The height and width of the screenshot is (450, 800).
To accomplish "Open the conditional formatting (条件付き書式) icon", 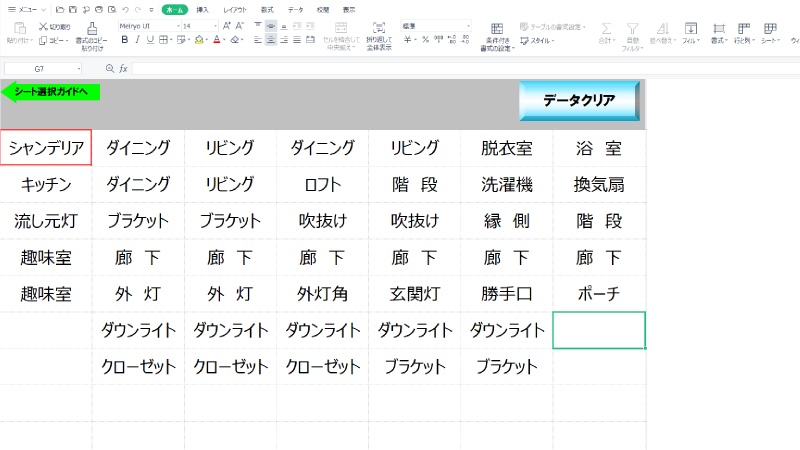I will (x=497, y=28).
